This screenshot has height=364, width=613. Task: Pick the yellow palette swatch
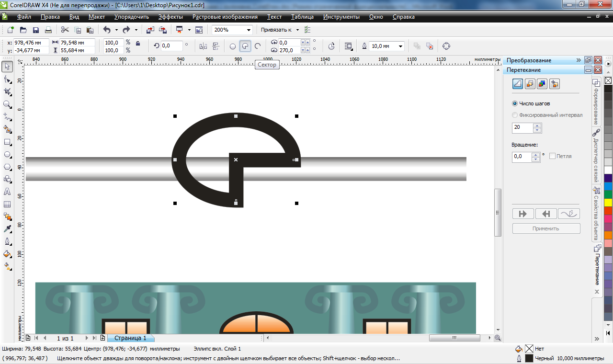[608, 202]
